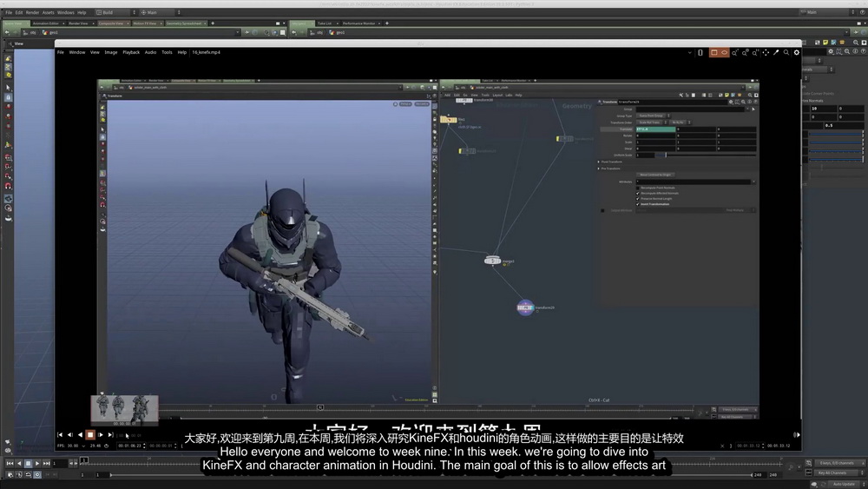Viewport: 868px width, 489px height.
Task: Expand the left pane path dropdown arrow
Action: (238, 33)
